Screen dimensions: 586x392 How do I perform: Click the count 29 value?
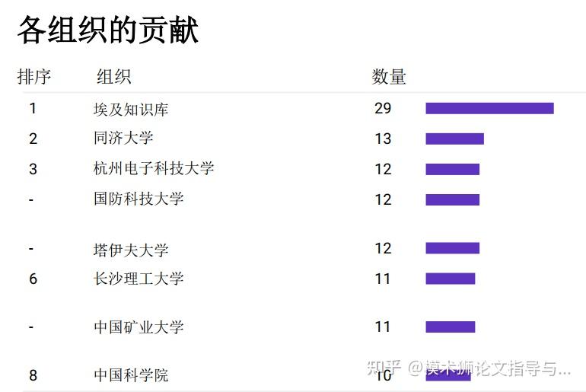coord(383,108)
